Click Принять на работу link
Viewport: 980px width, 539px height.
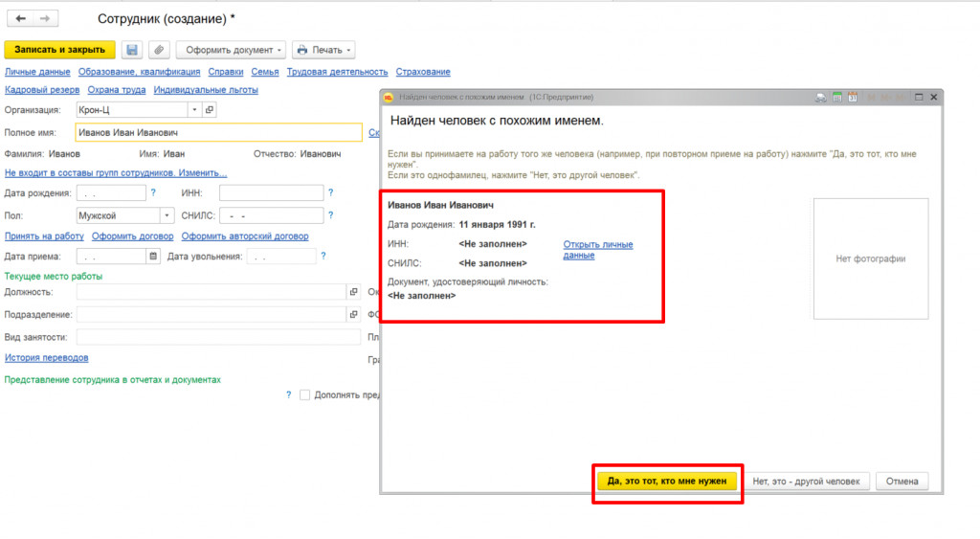tap(44, 236)
